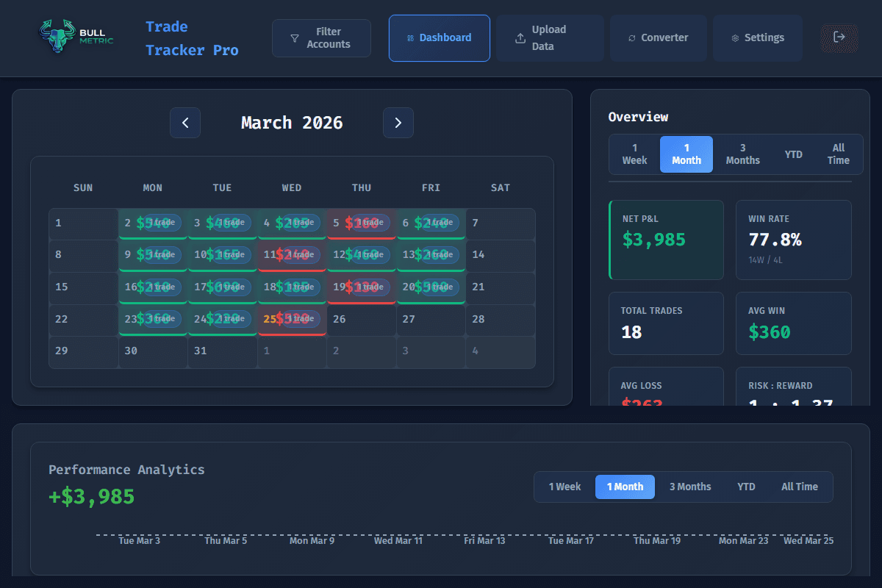Click the sync icon on the Converter button
882x588 pixels.
(x=634, y=37)
